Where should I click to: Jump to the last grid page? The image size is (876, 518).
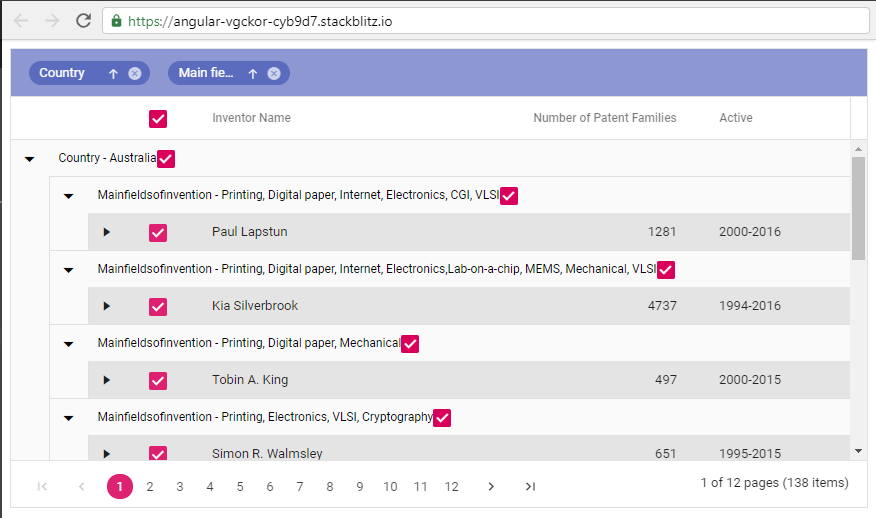530,486
